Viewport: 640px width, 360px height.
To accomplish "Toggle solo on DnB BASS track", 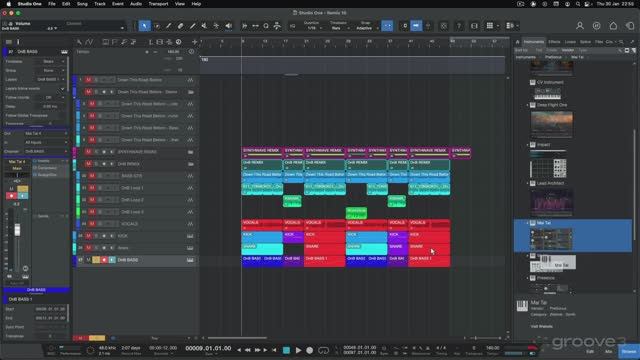I will point(96,260).
